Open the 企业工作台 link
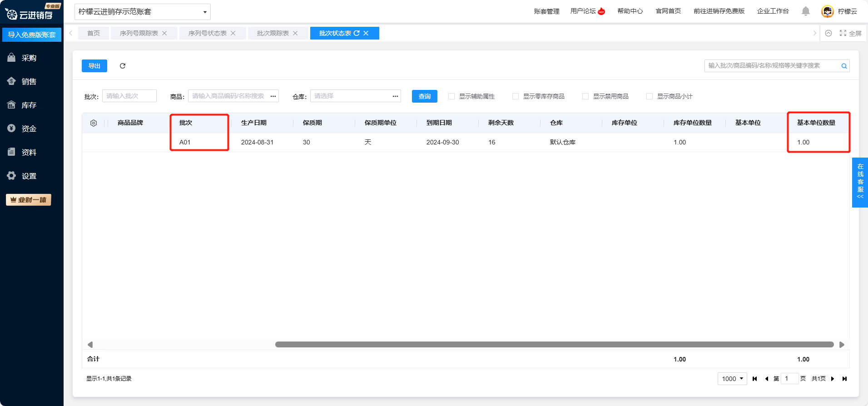The width and height of the screenshot is (868, 406). pos(773,11)
